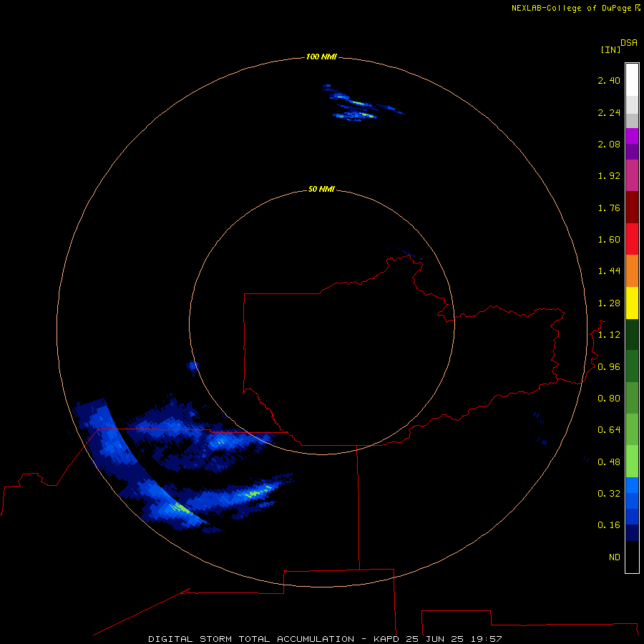The image size is (644, 644).
Task: Click the 100 NMI range ring label
Action: 321,57
